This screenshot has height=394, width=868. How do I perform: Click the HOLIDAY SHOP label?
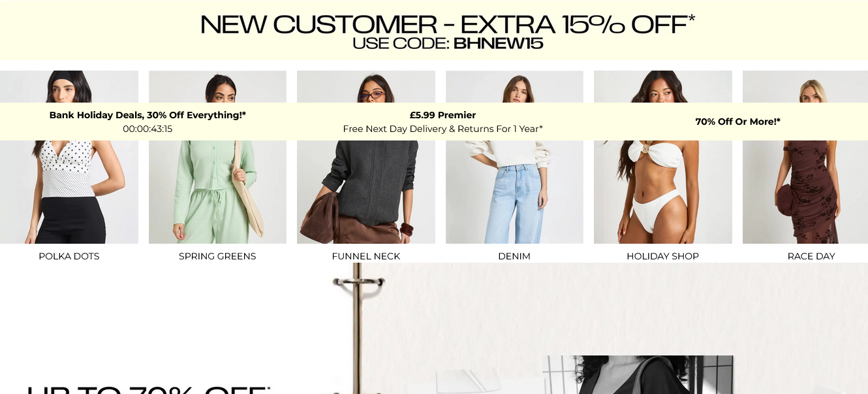(x=663, y=256)
